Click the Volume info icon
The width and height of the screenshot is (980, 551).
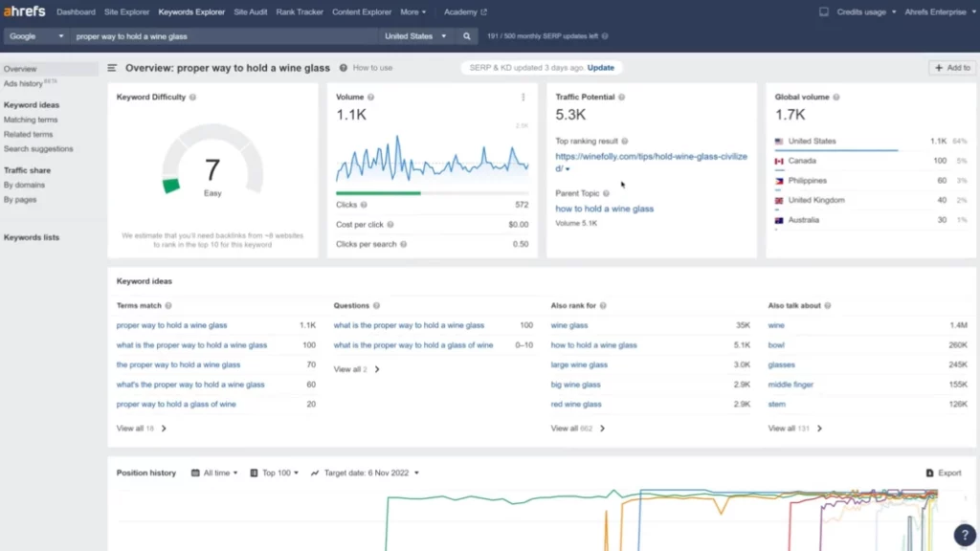[x=370, y=97]
